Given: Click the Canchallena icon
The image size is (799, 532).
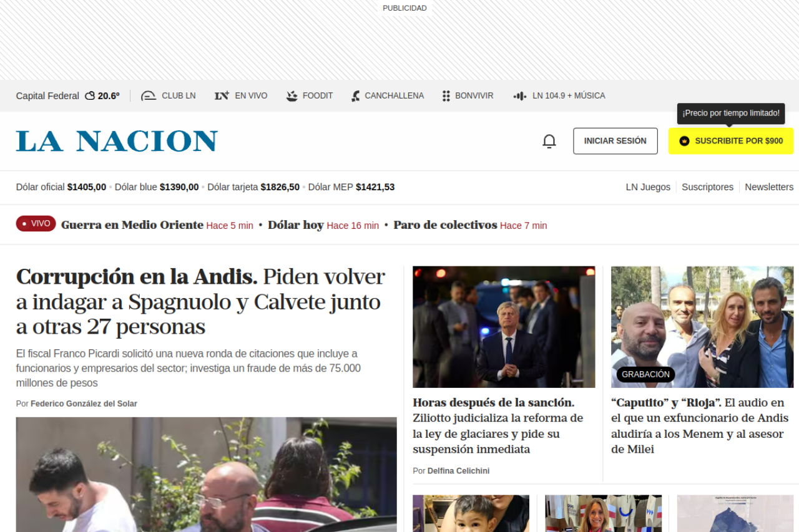Looking at the screenshot, I should coord(355,96).
